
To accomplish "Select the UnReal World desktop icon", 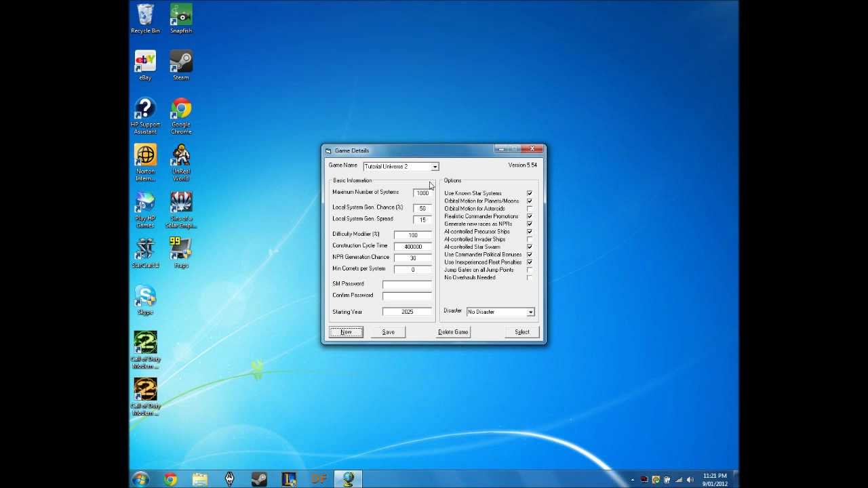I will click(181, 163).
